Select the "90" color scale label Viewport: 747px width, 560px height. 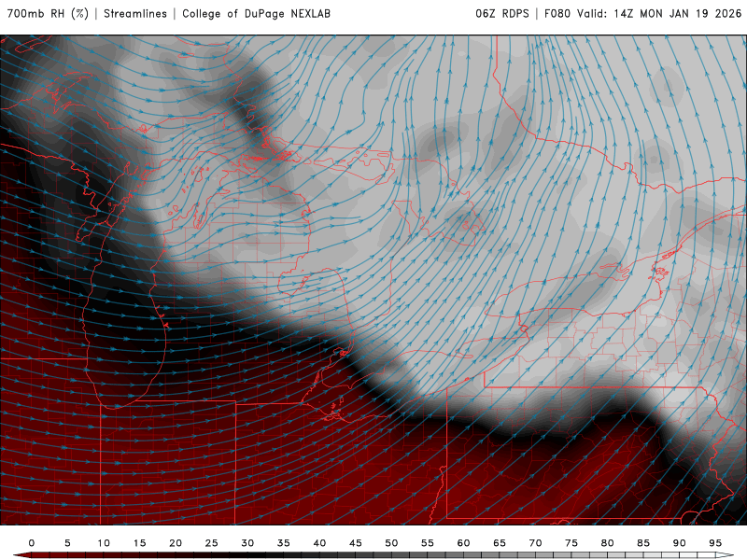click(x=680, y=543)
